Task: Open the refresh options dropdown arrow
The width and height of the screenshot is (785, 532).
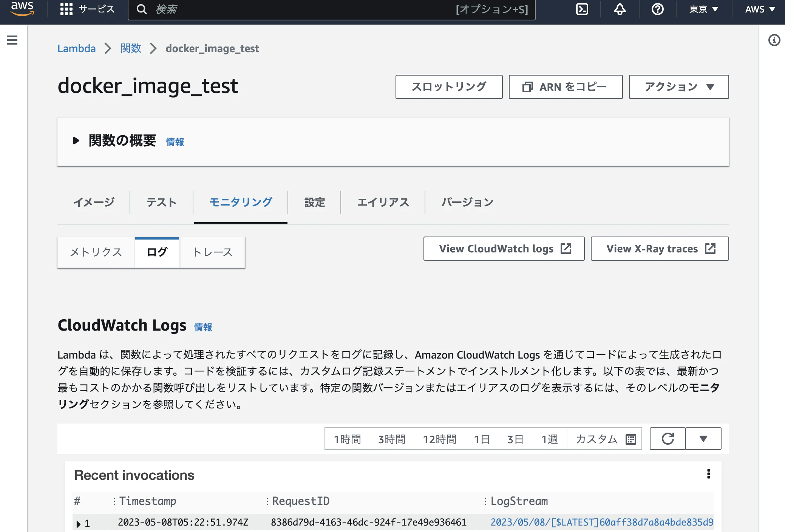Action: click(703, 439)
